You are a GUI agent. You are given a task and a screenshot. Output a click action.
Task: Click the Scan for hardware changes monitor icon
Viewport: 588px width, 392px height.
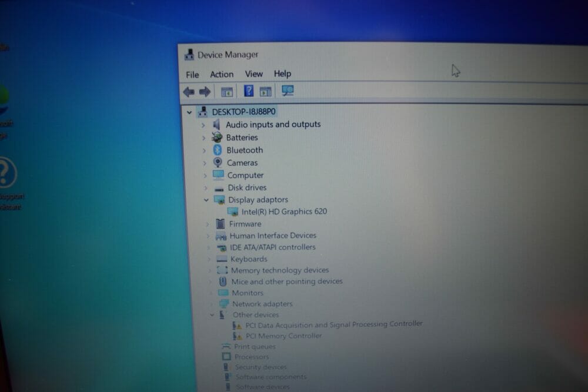tap(288, 91)
